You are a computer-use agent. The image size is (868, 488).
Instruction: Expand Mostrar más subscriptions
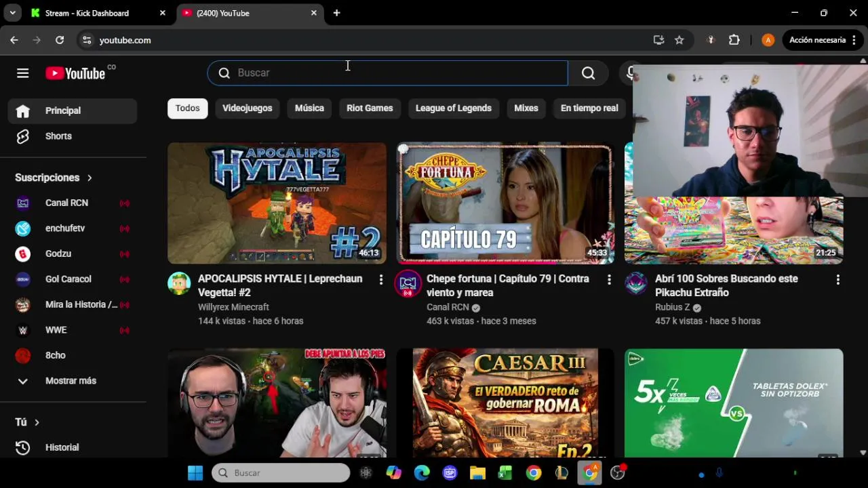[73, 381]
